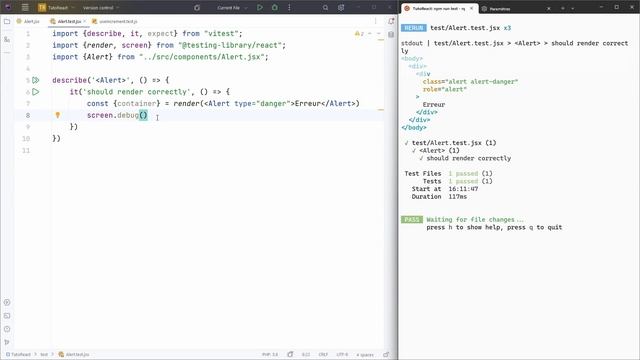Image resolution: width=640 pixels, height=360 pixels.
Task: Switch to the Paramètres terminal tab
Action: 496,9
